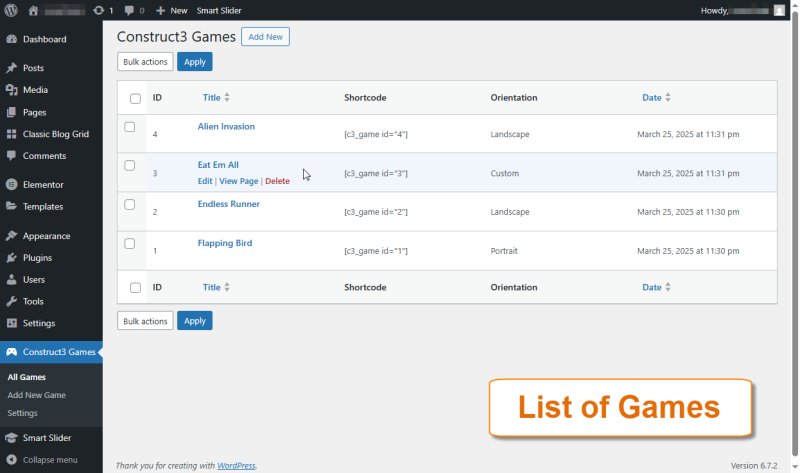Check the Endless Runner row checkbox
The image size is (800, 473).
point(130,205)
